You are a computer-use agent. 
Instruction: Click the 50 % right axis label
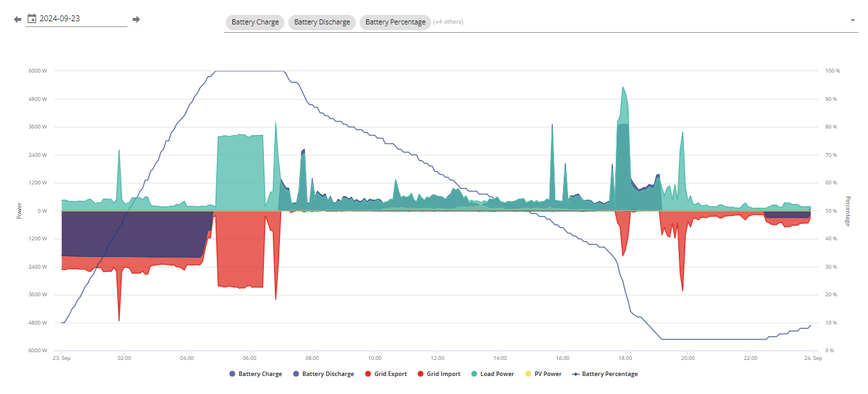pyautogui.click(x=831, y=211)
